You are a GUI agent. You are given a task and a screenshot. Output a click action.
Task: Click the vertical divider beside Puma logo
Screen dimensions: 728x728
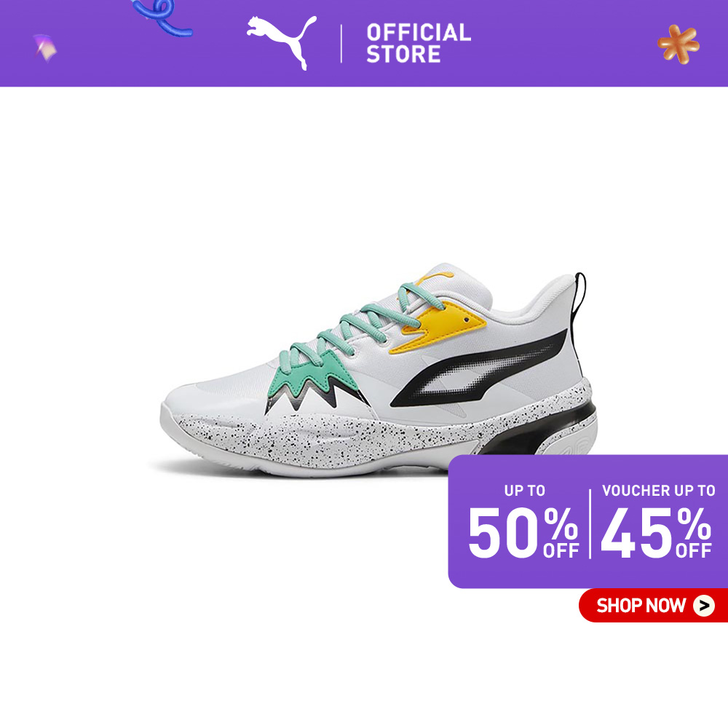(341, 44)
